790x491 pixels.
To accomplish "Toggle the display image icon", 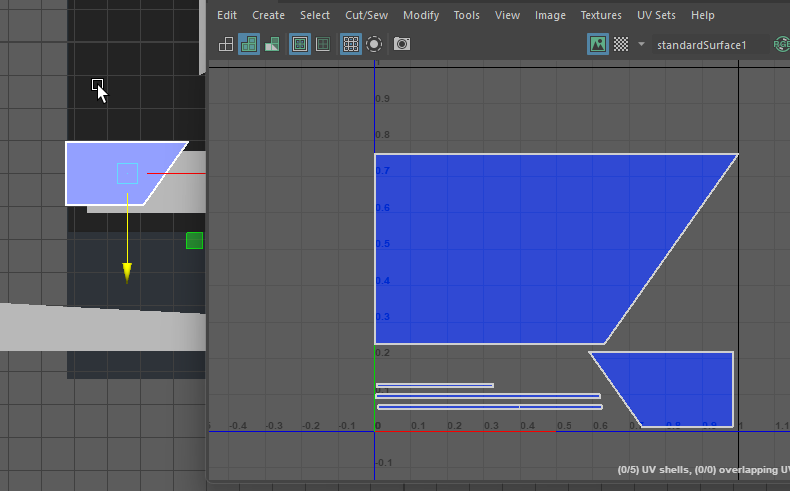I will 598,44.
